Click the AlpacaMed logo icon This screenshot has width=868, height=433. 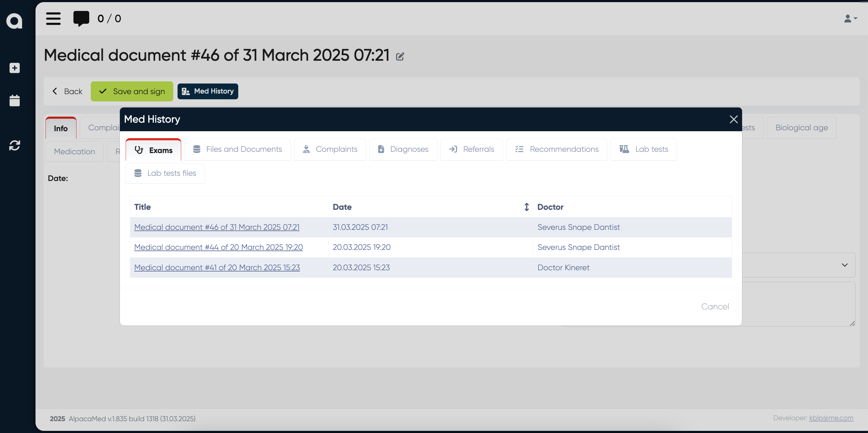15,21
